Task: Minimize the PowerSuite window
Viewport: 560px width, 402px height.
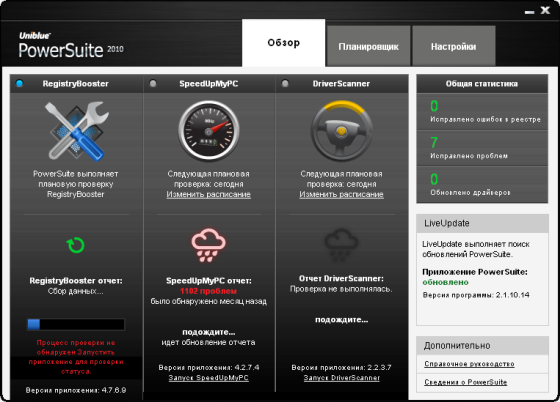Action: [x=530, y=12]
